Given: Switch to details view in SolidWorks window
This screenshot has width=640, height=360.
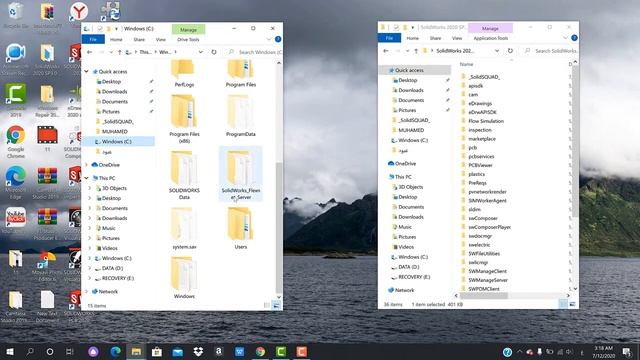Looking at the screenshot, I should pyautogui.click(x=563, y=304).
